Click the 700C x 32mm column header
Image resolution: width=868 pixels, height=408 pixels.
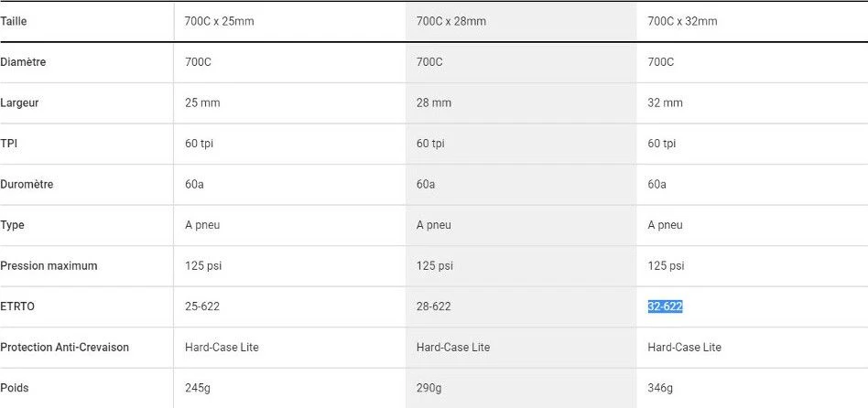coord(682,21)
